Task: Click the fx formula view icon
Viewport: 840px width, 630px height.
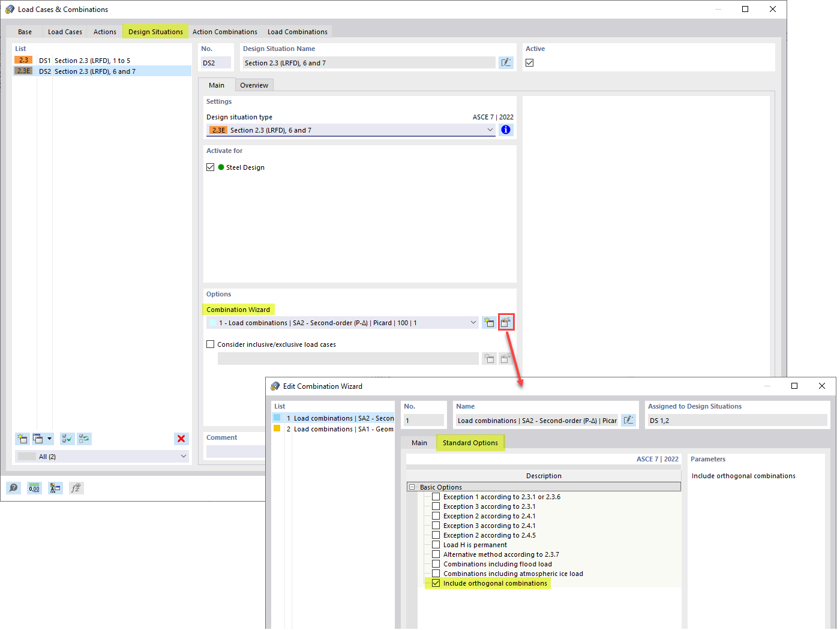Action: [x=76, y=488]
